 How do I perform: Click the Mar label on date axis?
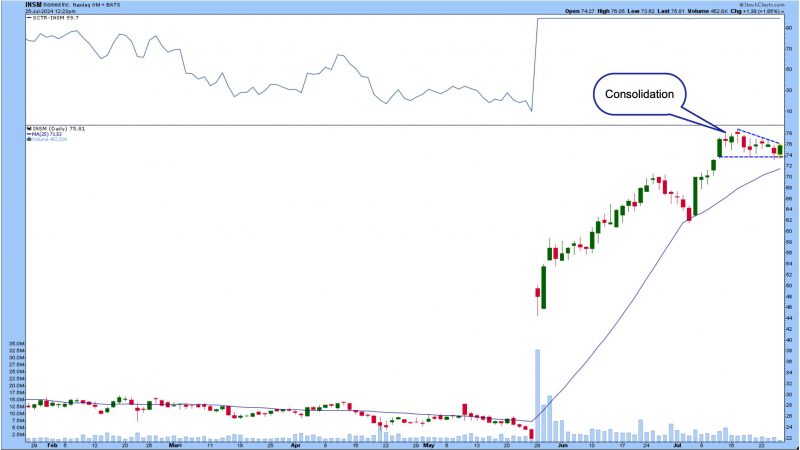pos(175,445)
